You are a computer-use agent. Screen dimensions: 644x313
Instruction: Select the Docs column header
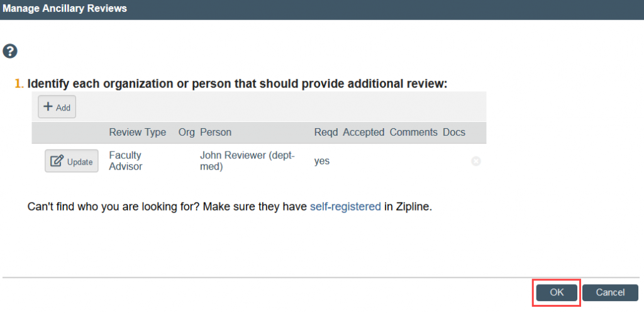(454, 133)
